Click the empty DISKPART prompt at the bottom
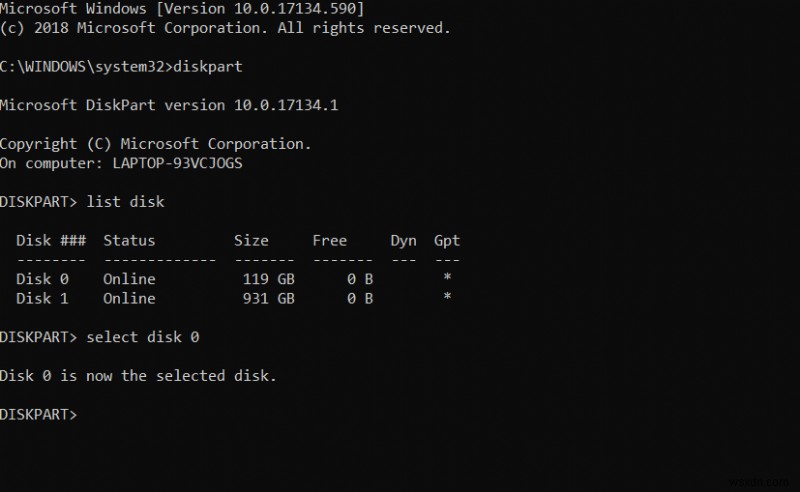800x492 pixels. click(40, 414)
